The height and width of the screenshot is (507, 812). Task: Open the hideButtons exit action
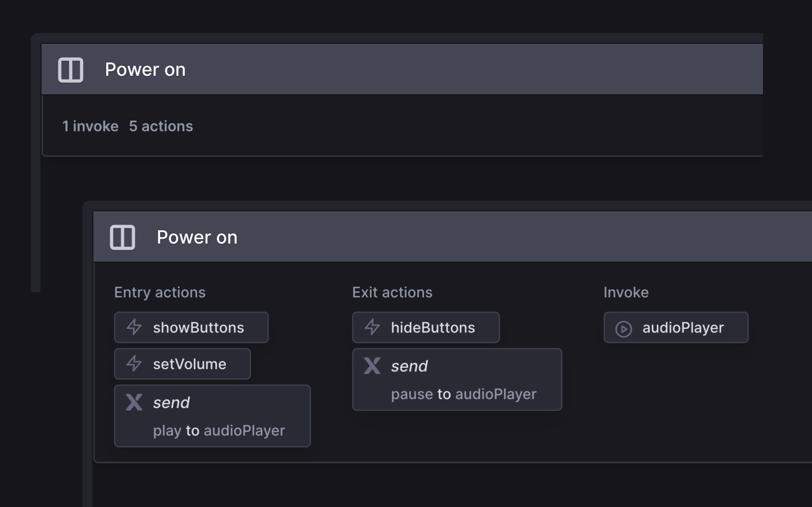click(433, 327)
